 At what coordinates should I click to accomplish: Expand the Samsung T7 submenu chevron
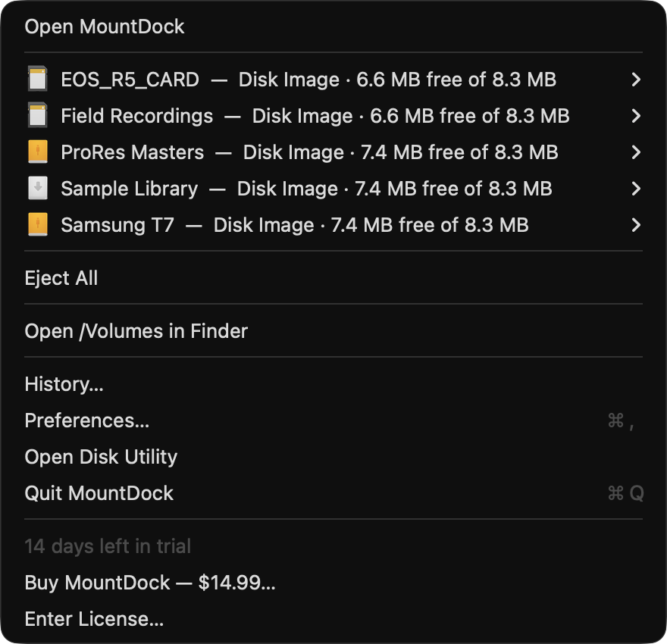635,225
